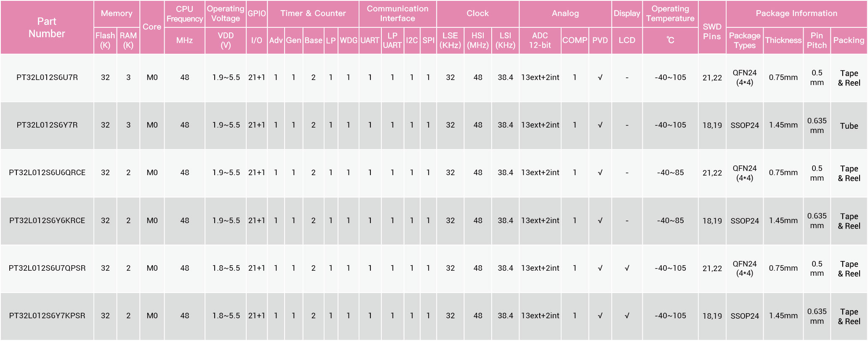Screen dimensions: 868x341
Task: Click the LP UART sub-header
Action: coord(392,40)
